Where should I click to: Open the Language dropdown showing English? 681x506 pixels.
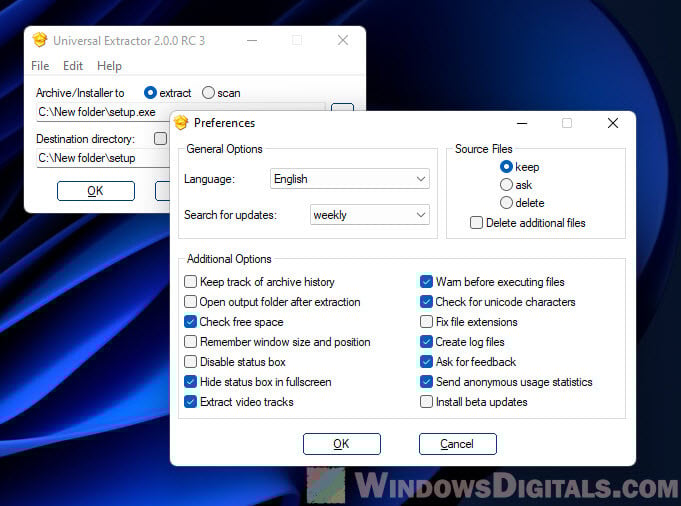[x=350, y=179]
